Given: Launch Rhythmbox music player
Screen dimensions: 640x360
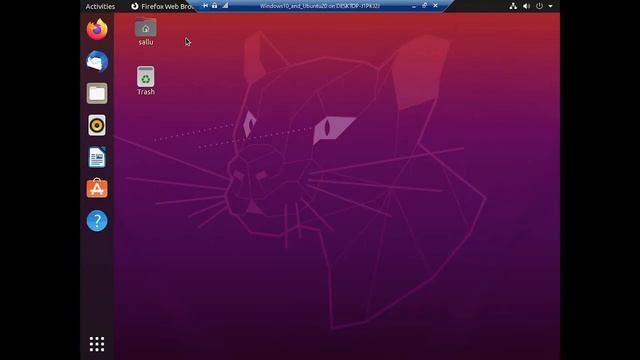Looking at the screenshot, I should 97,125.
